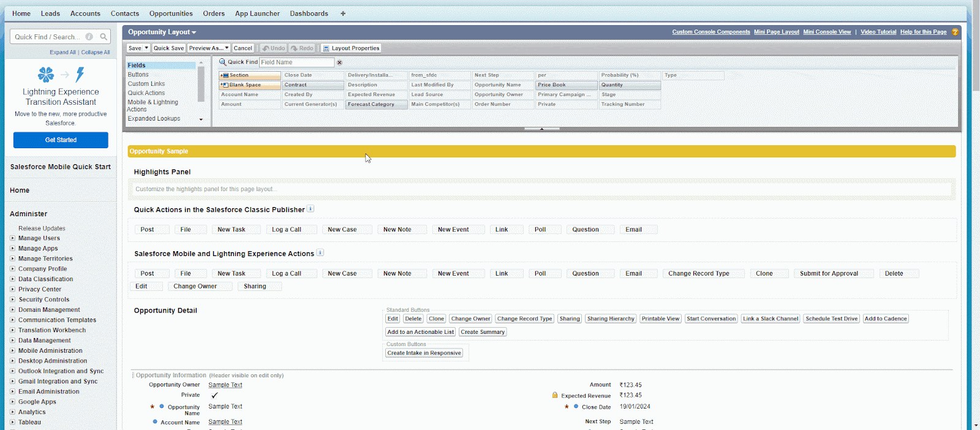Open Custom Console Components link
Image resolution: width=980 pixels, height=430 pixels.
click(711, 32)
